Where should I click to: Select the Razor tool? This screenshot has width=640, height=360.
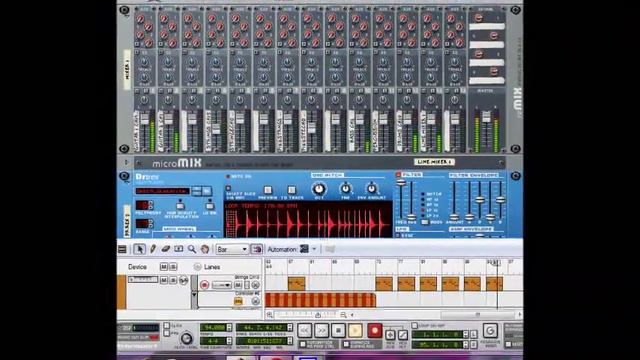(178, 249)
